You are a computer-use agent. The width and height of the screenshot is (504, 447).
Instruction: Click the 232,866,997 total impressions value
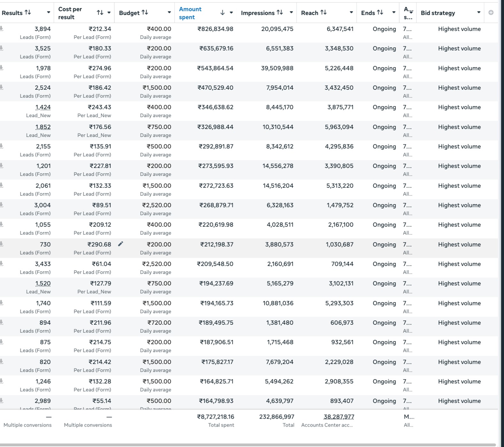click(x=277, y=417)
